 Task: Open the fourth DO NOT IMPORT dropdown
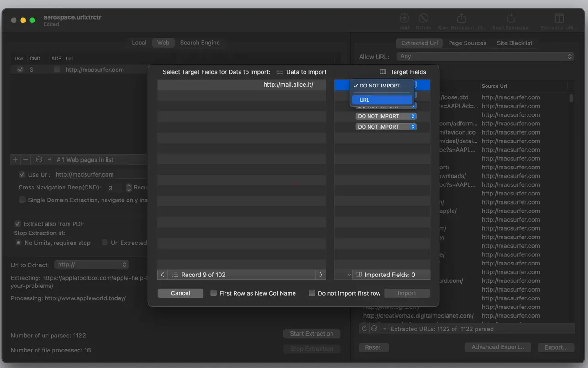386,116
